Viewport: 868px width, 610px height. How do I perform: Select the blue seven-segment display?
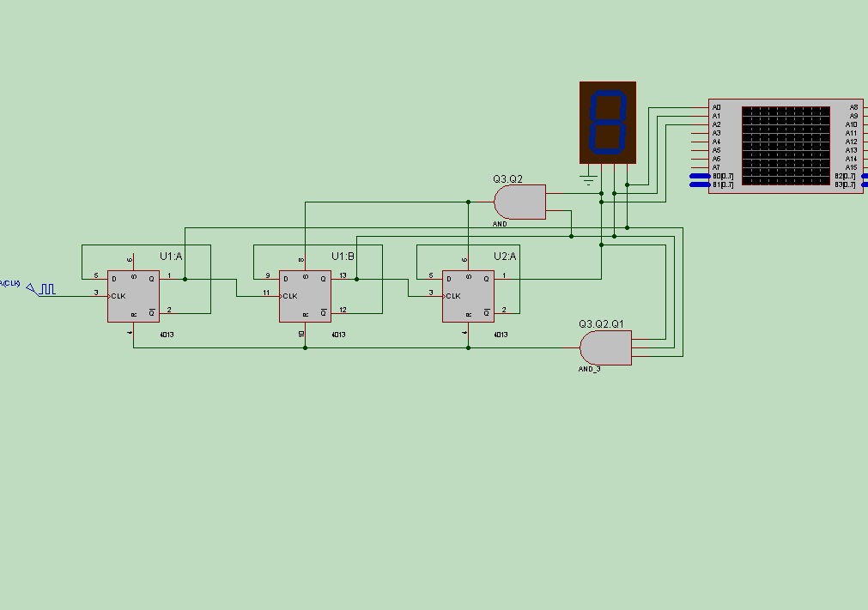pos(608,123)
